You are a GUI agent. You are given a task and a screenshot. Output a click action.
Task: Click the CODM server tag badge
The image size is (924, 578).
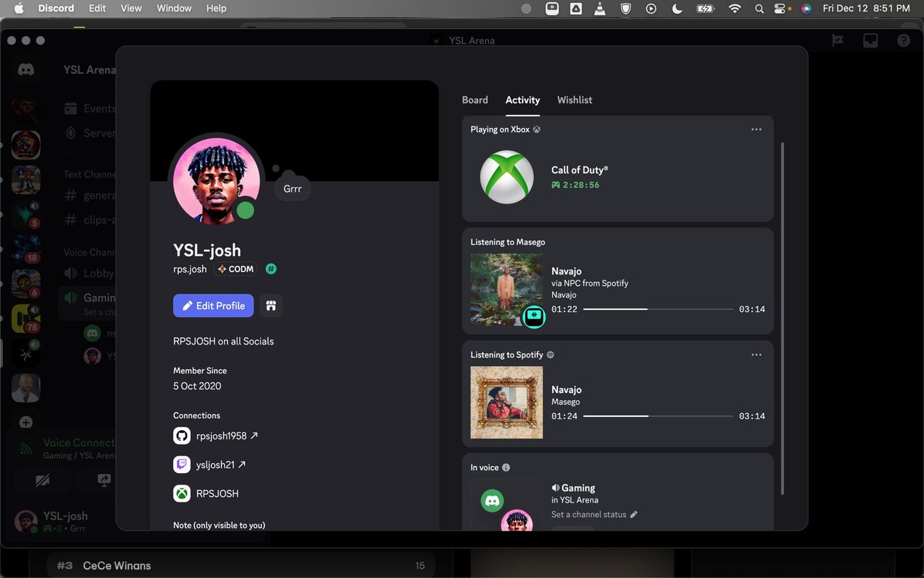coord(236,269)
